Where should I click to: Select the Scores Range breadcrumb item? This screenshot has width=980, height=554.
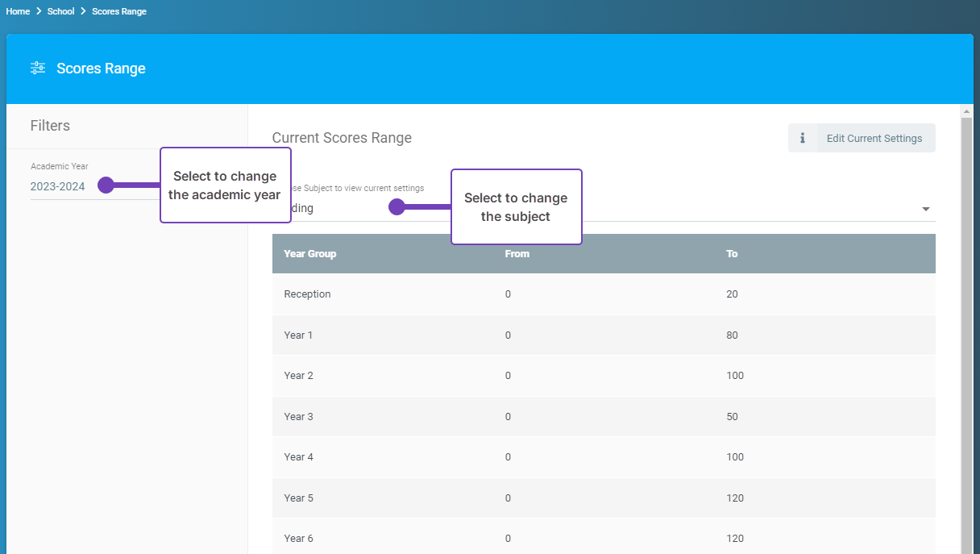(x=119, y=11)
